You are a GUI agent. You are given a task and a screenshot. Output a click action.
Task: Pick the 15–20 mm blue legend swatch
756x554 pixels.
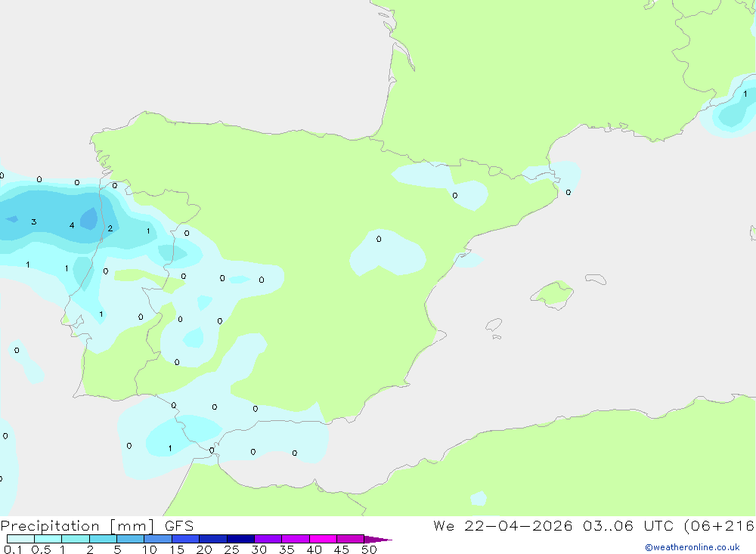tap(185, 539)
